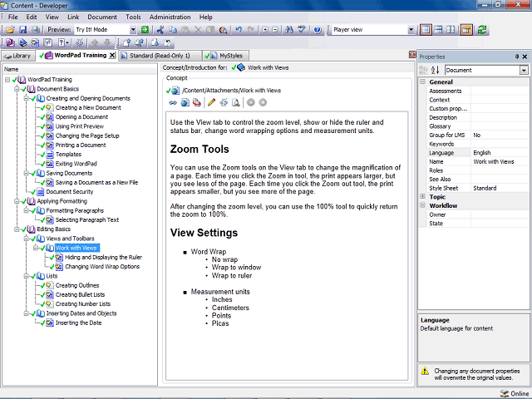Open the Document properties combo box
Image resolution: width=532 pixels, height=399 pixels.
pyautogui.click(x=524, y=70)
